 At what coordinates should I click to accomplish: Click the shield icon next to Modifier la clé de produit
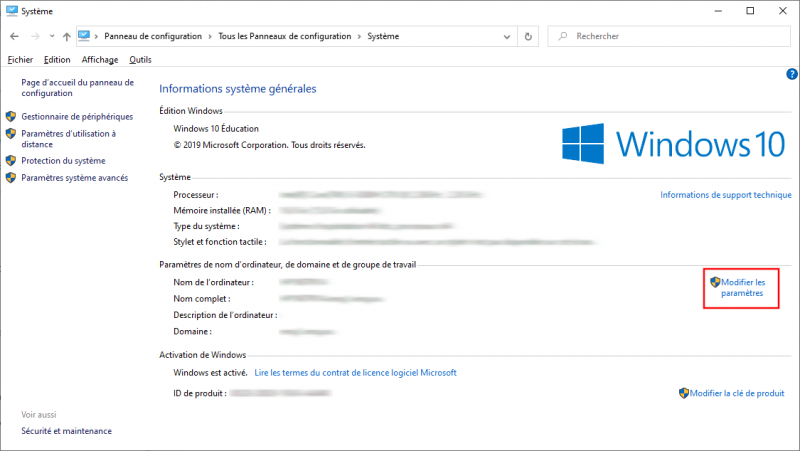(x=684, y=394)
